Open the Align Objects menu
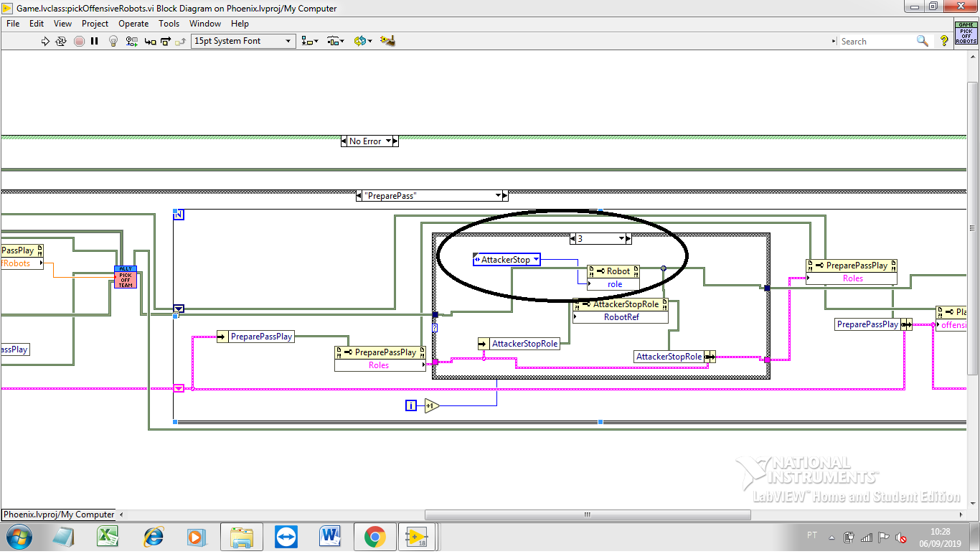 [x=310, y=41]
